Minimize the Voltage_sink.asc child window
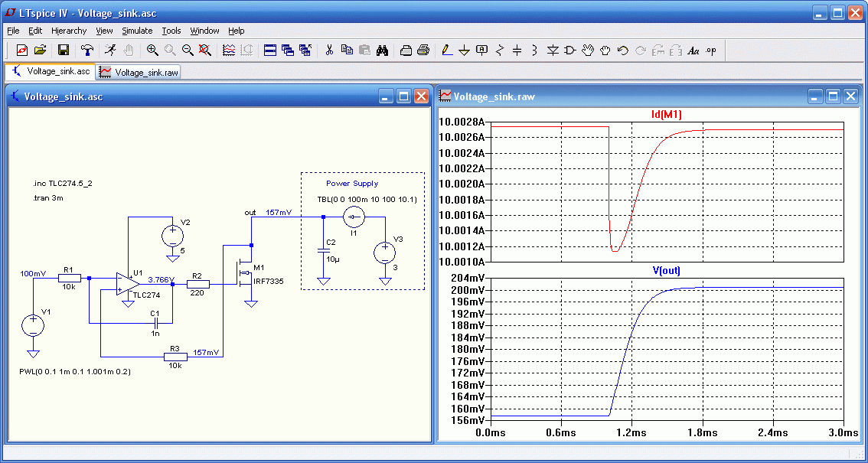This screenshot has height=463, width=868. 387,96
